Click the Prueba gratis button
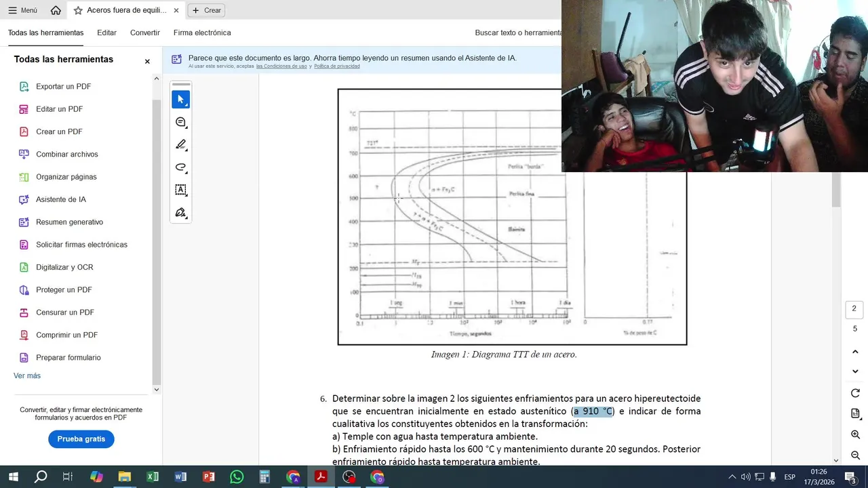Viewport: 868px width, 488px height. 81,439
